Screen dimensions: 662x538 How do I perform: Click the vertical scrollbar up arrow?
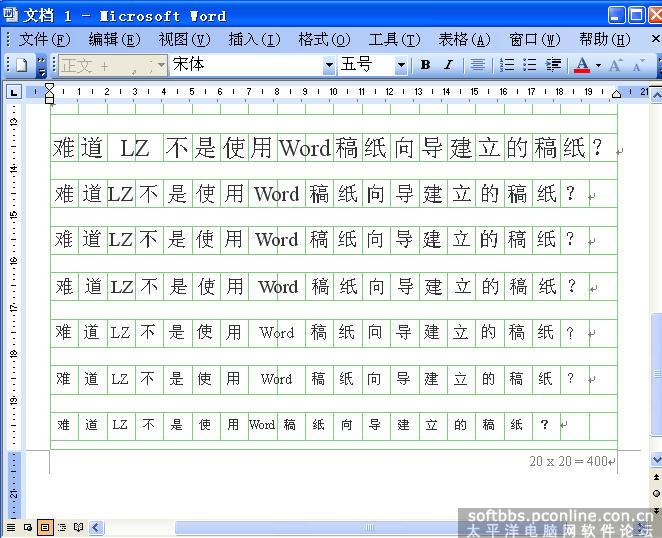coord(656,95)
